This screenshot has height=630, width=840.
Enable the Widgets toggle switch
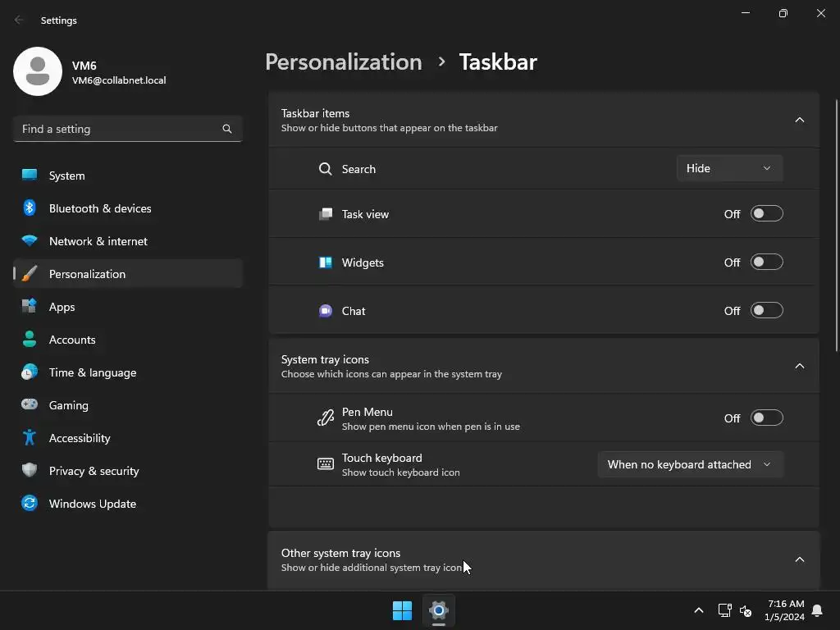[x=767, y=262]
